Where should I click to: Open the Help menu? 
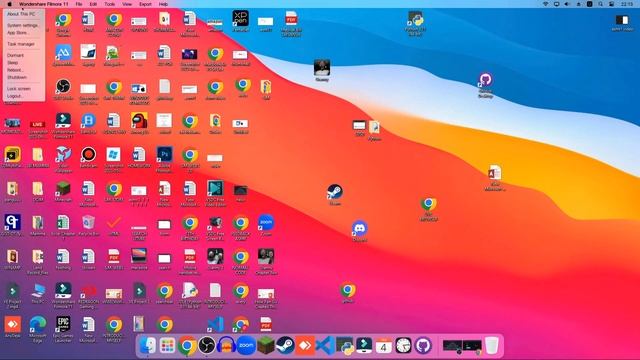[163, 4]
